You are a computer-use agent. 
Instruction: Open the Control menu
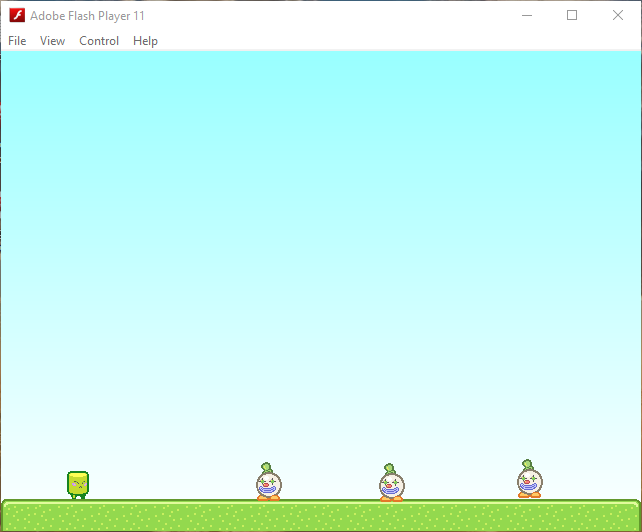[x=99, y=41]
